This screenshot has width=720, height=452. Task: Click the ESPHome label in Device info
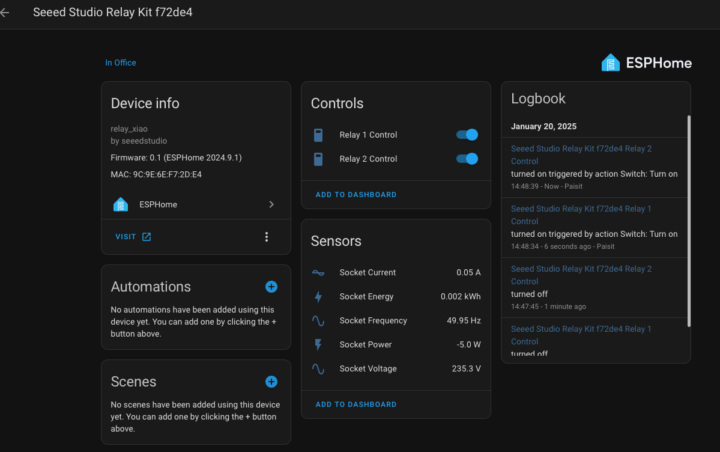point(158,204)
